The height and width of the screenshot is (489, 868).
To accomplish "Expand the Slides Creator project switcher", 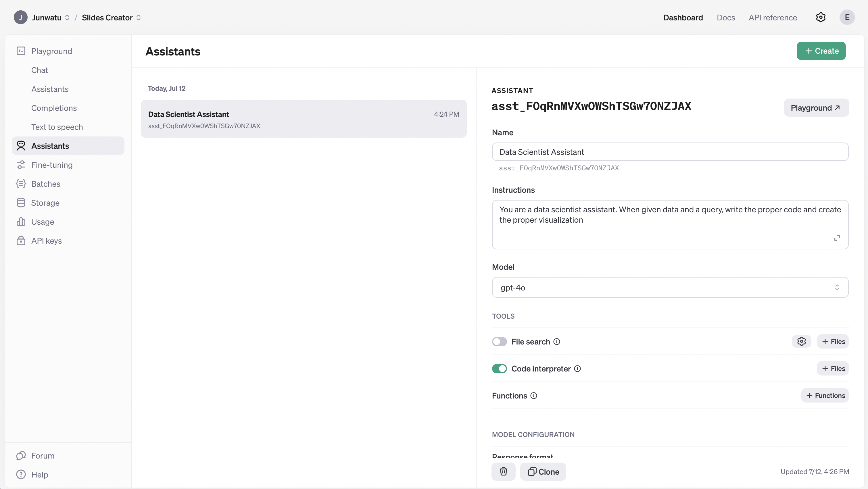I will [111, 18].
